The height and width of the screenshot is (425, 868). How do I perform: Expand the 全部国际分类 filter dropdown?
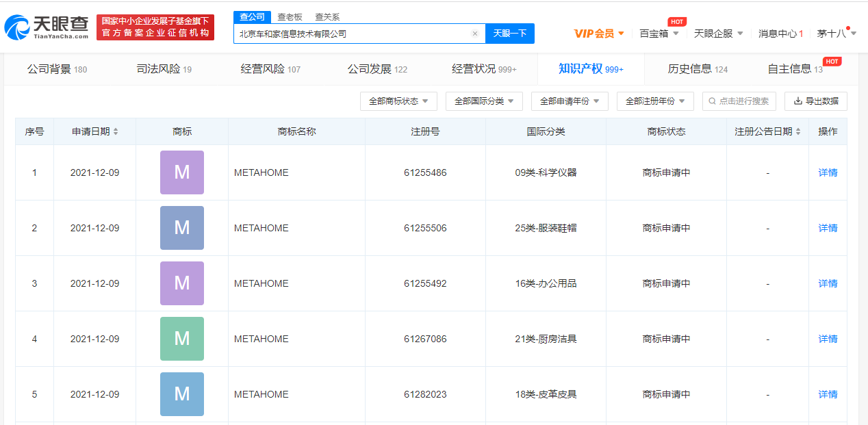(484, 101)
